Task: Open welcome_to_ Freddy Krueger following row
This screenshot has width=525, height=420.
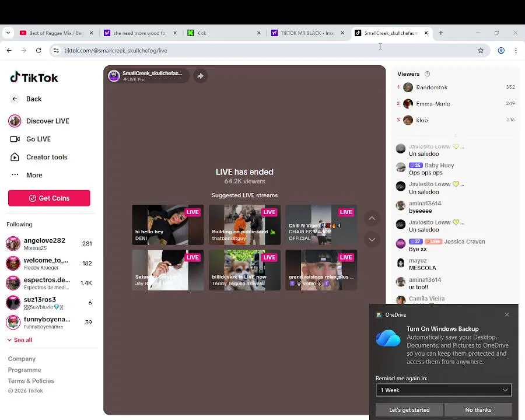Action: tap(49, 263)
